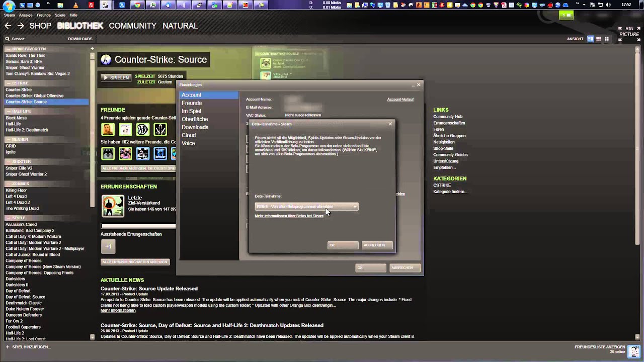This screenshot has height=362, width=644.
Task: Go back with the left arrow
Action: 8,26
